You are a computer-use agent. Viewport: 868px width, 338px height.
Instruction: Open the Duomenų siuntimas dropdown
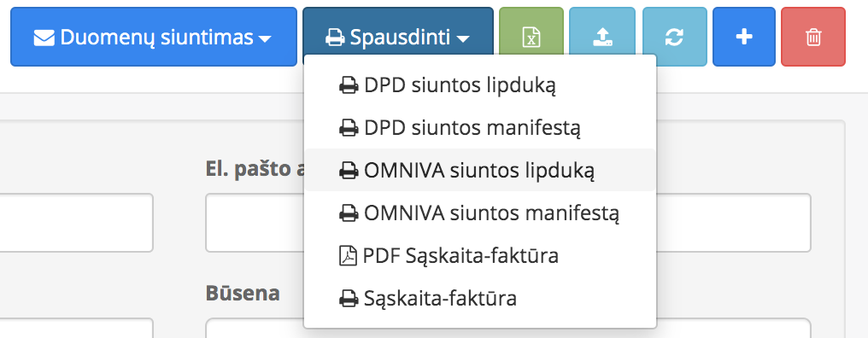[x=153, y=37]
